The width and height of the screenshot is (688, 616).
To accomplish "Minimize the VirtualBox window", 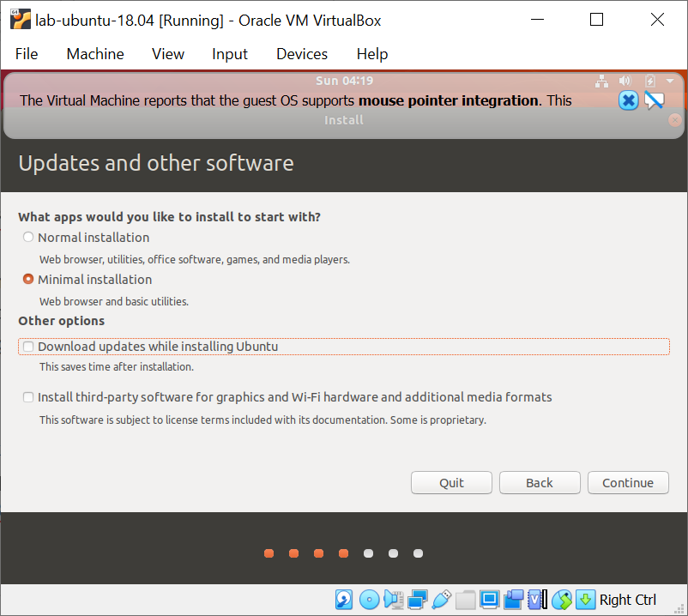I will click(x=538, y=20).
